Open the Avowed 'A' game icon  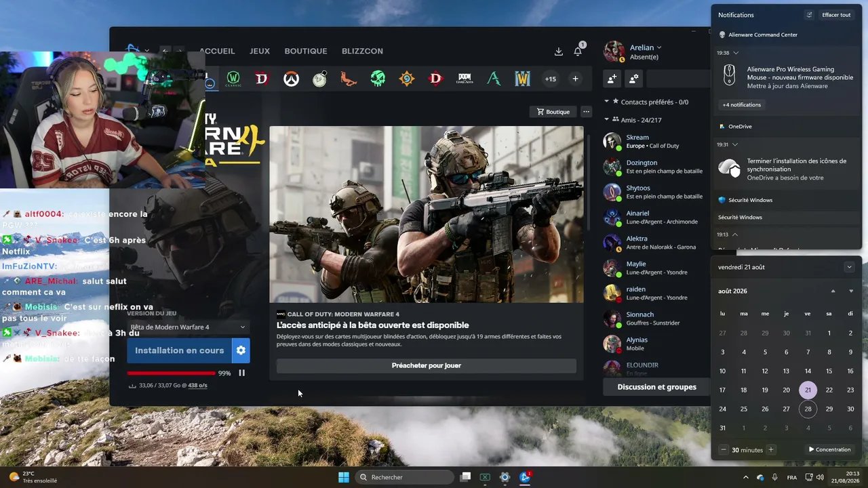(494, 79)
